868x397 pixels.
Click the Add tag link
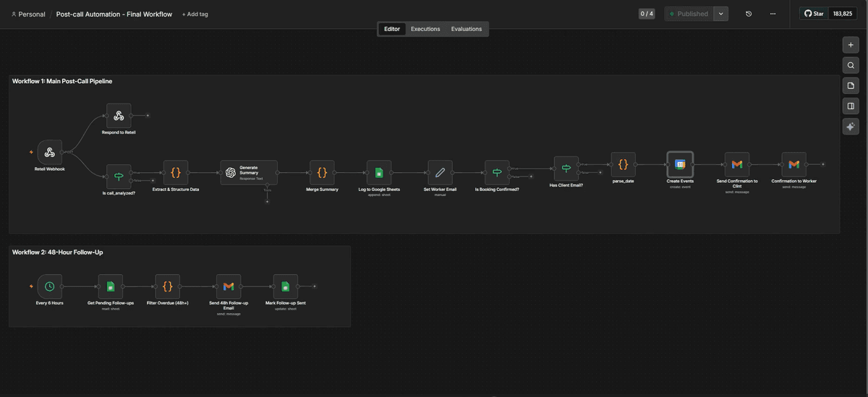click(195, 14)
